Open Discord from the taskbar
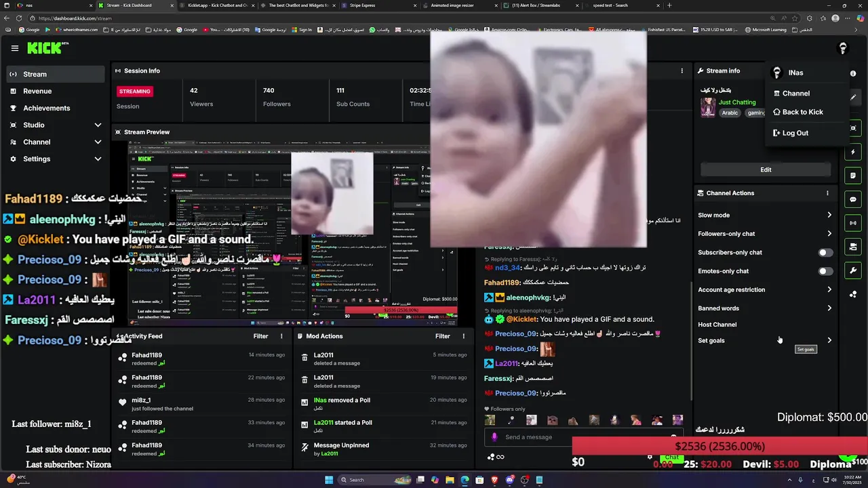This screenshot has width=868, height=488. pos(509,480)
